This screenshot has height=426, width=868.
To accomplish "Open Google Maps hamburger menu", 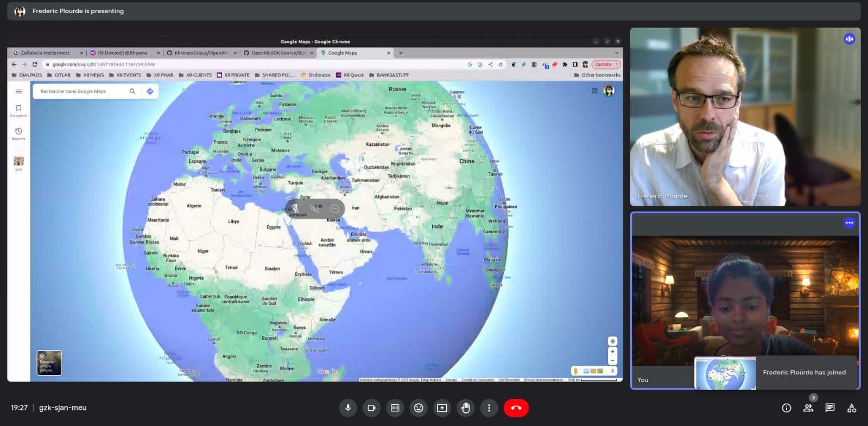I will (18, 91).
